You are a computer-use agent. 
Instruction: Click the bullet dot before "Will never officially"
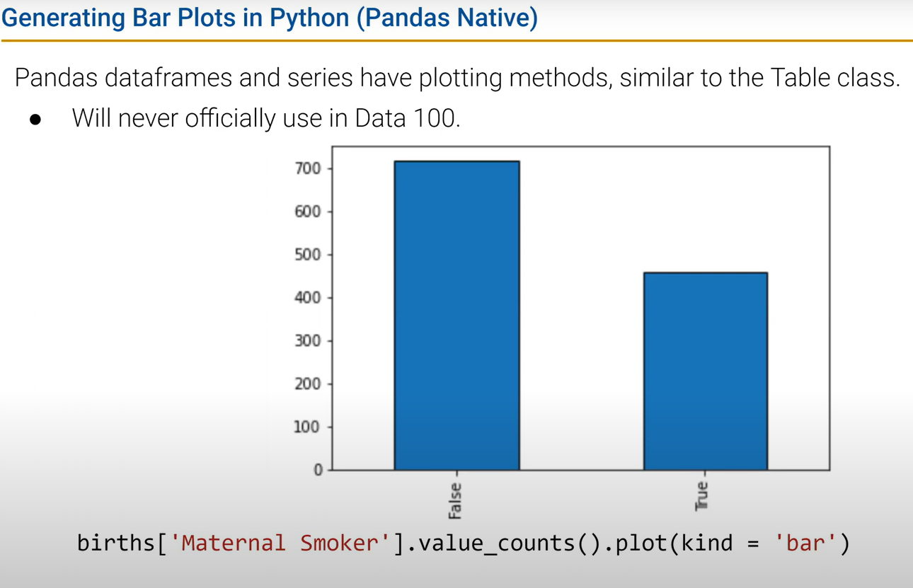coord(36,119)
